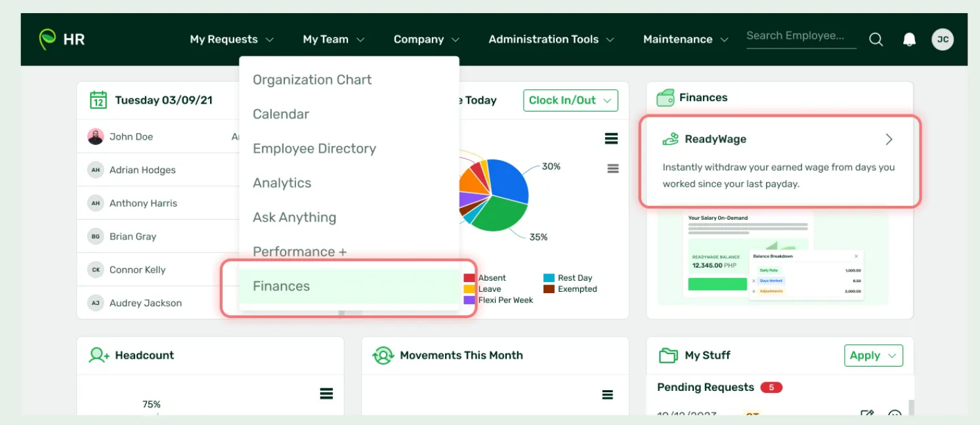Click John Doe's profile photo
Image resolution: width=980 pixels, height=425 pixels.
(96, 136)
